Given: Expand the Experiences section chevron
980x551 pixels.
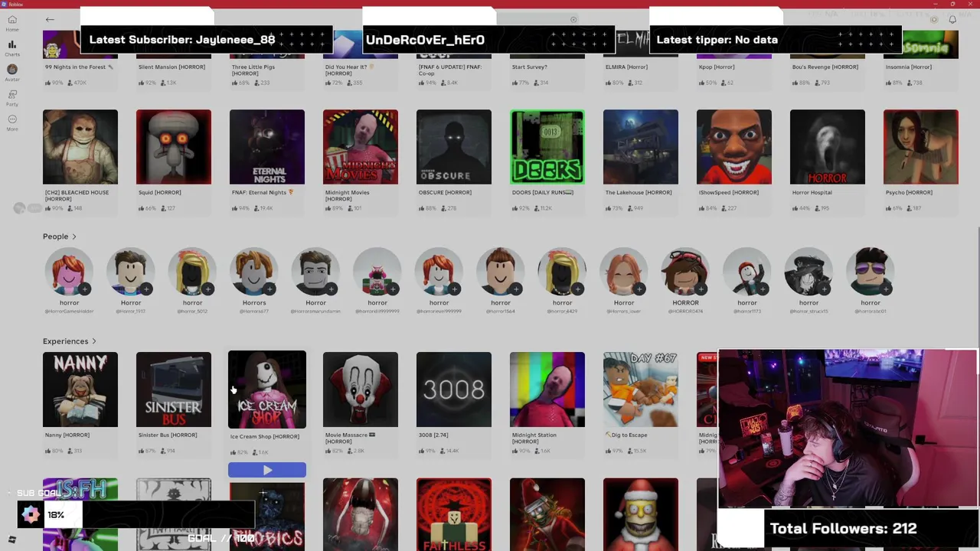Looking at the screenshot, I should pos(94,341).
